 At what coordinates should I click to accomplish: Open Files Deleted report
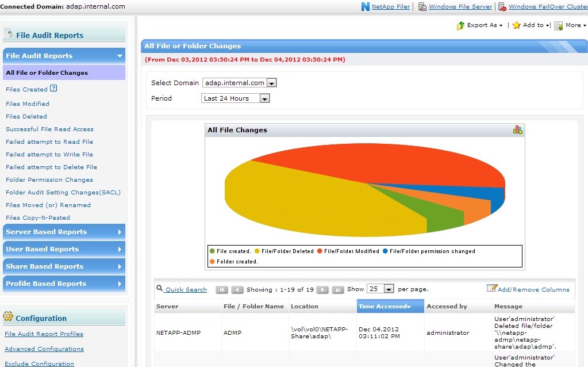tap(26, 116)
